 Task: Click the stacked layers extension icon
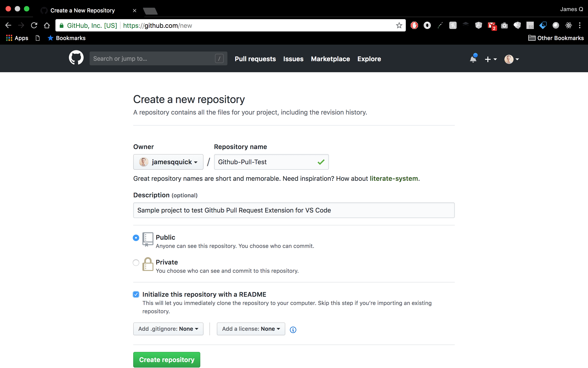[x=466, y=24]
